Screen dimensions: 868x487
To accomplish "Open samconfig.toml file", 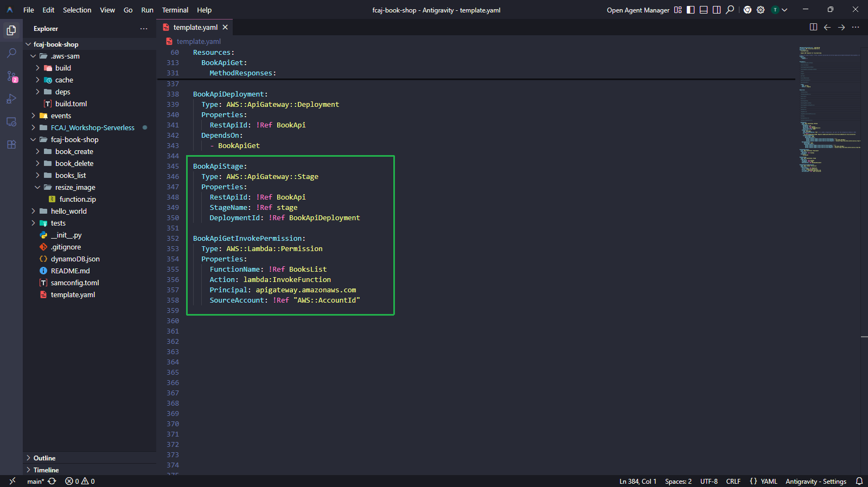I will coord(90,283).
